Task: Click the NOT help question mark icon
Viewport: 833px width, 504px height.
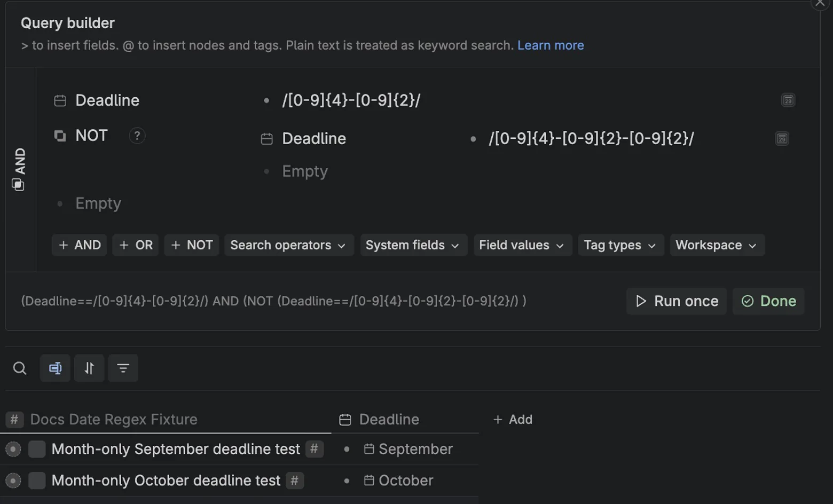Action: click(137, 136)
